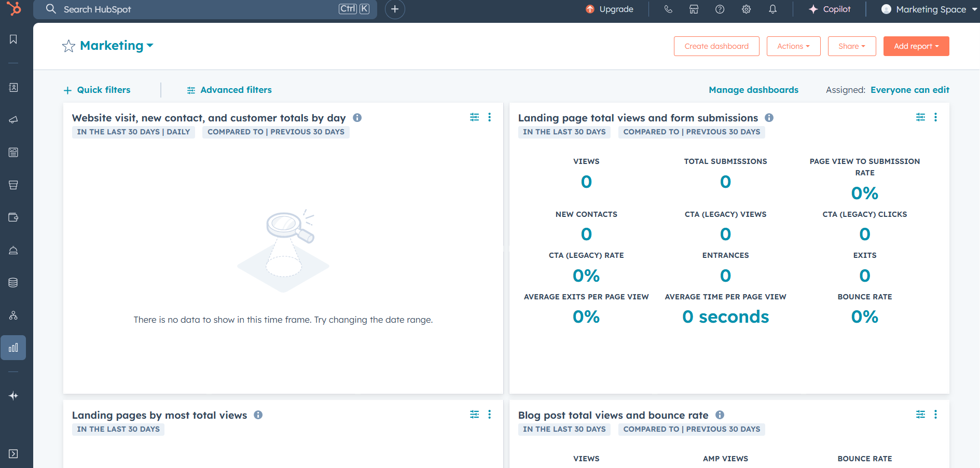Click 'Compared to' tag on Landing page total views

692,132
